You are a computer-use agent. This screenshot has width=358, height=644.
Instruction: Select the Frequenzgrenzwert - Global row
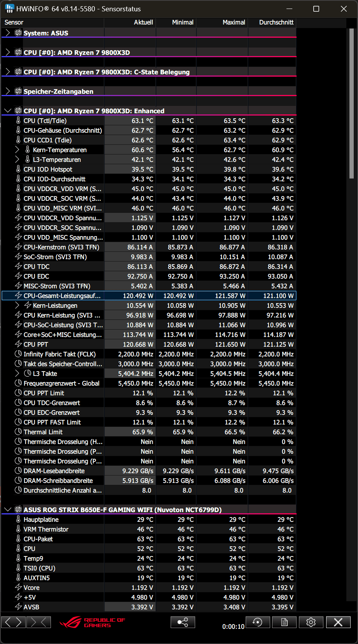(x=149, y=383)
